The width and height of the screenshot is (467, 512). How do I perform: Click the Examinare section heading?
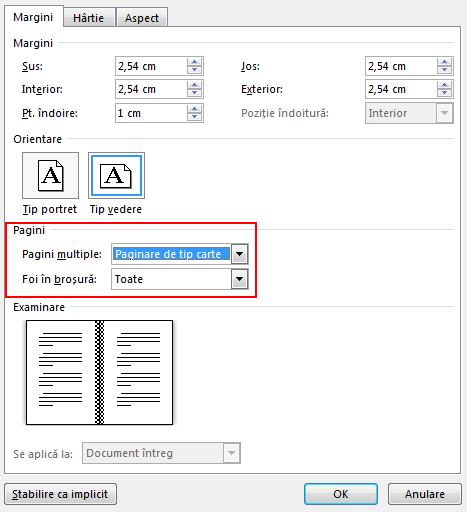point(39,307)
